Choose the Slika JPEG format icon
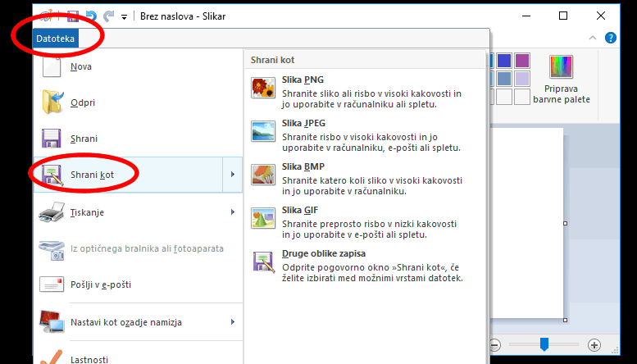Image resolution: width=637 pixels, height=364 pixels. click(262, 131)
